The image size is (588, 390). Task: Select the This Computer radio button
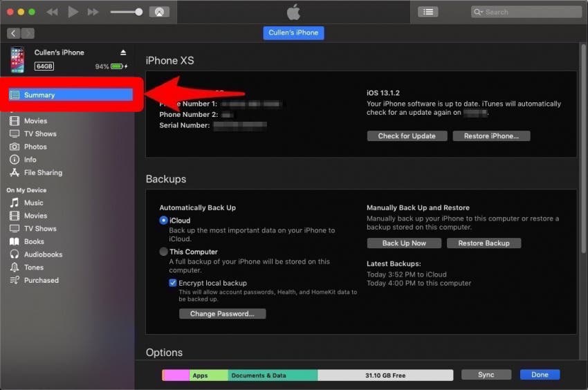point(163,252)
